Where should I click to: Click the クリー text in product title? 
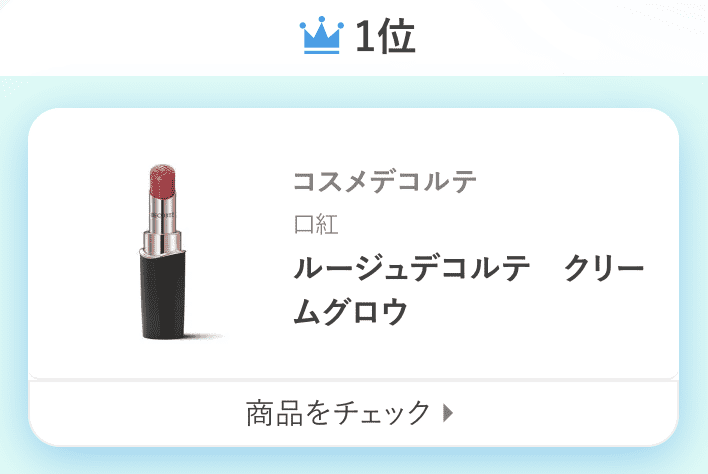605,268
